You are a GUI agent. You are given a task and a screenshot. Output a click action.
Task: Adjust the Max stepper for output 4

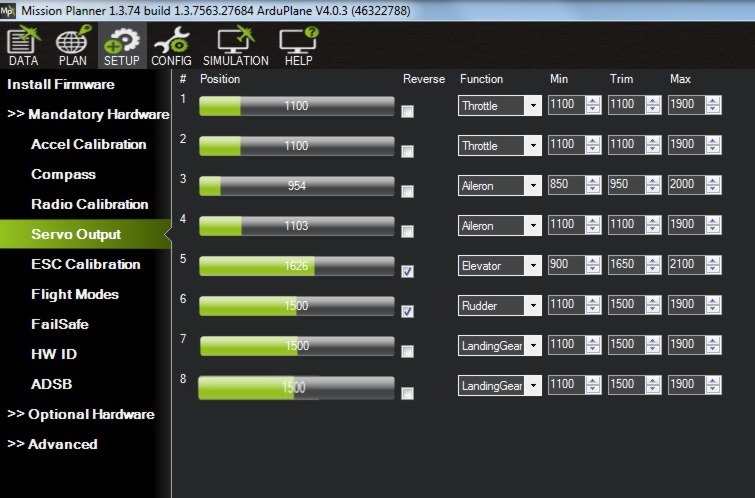[x=713, y=224]
